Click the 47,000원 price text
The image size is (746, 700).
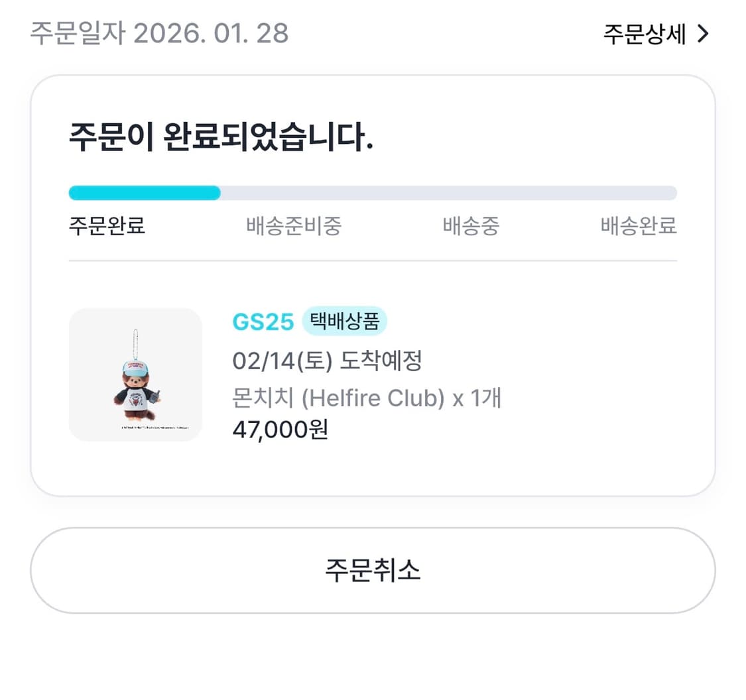(279, 430)
